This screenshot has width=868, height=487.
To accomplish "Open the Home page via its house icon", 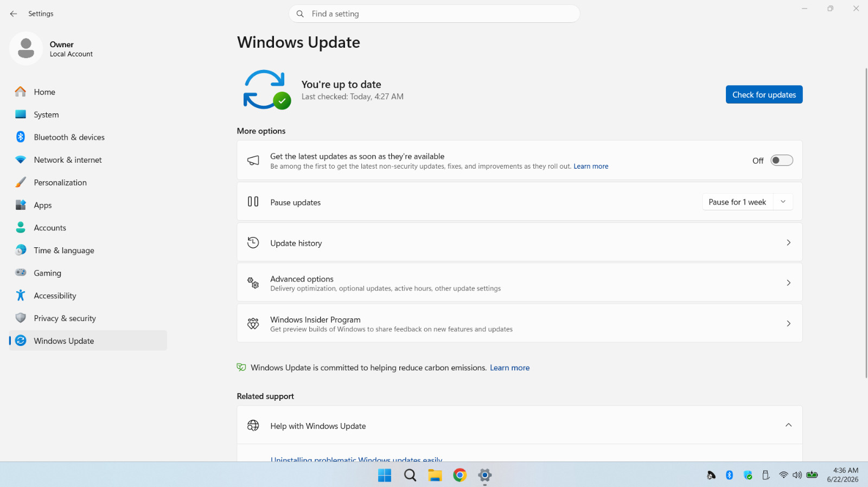I will (21, 92).
